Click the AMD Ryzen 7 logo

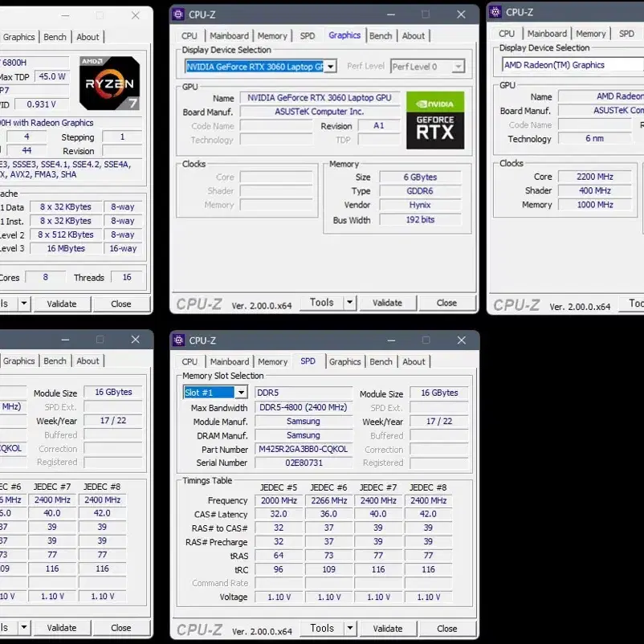click(x=109, y=84)
